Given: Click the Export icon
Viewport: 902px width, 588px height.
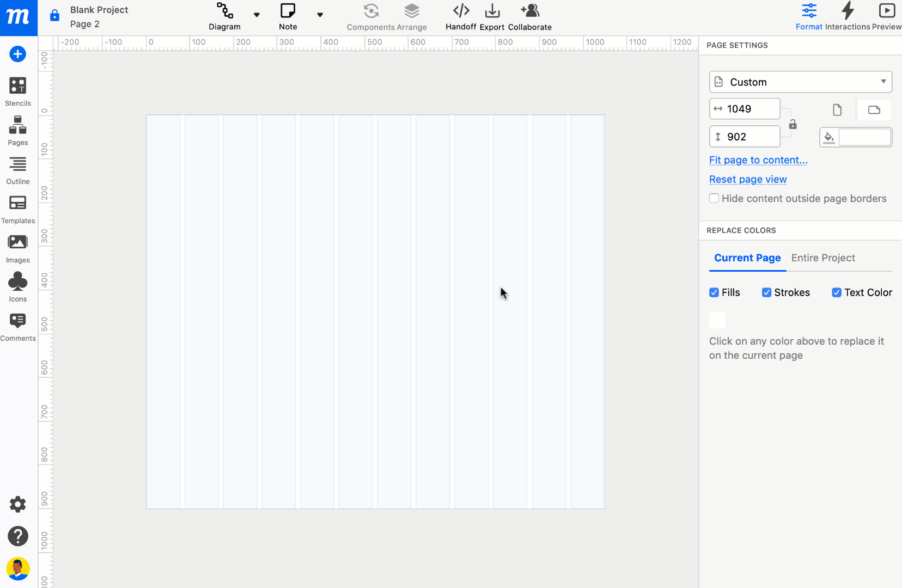Looking at the screenshot, I should 492,17.
